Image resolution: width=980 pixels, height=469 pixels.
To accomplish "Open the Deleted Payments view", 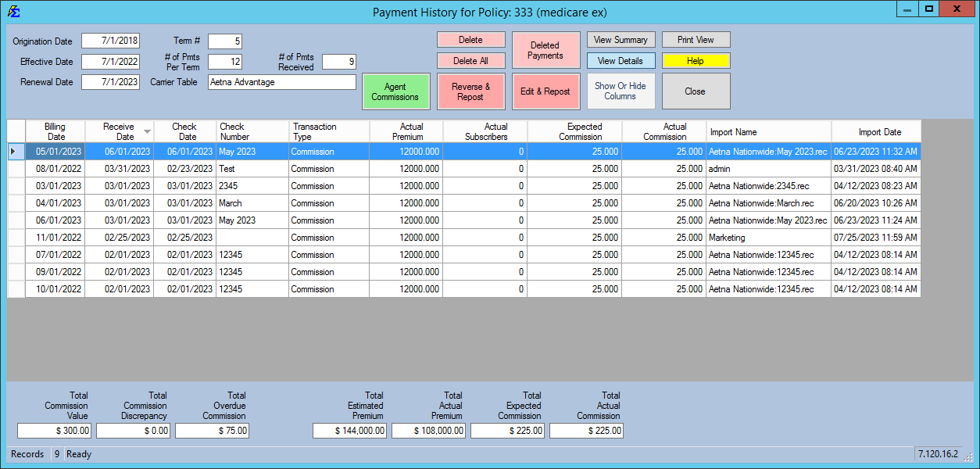I will click(545, 50).
